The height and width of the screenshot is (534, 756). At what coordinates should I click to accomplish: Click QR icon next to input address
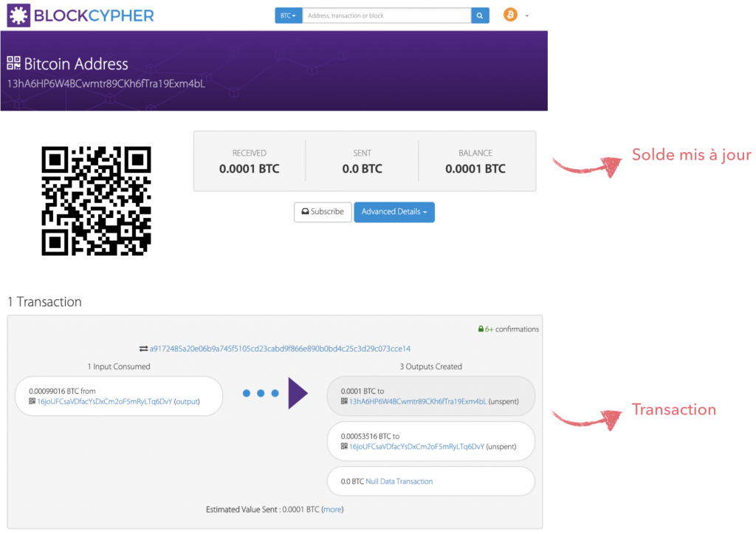[x=32, y=402]
